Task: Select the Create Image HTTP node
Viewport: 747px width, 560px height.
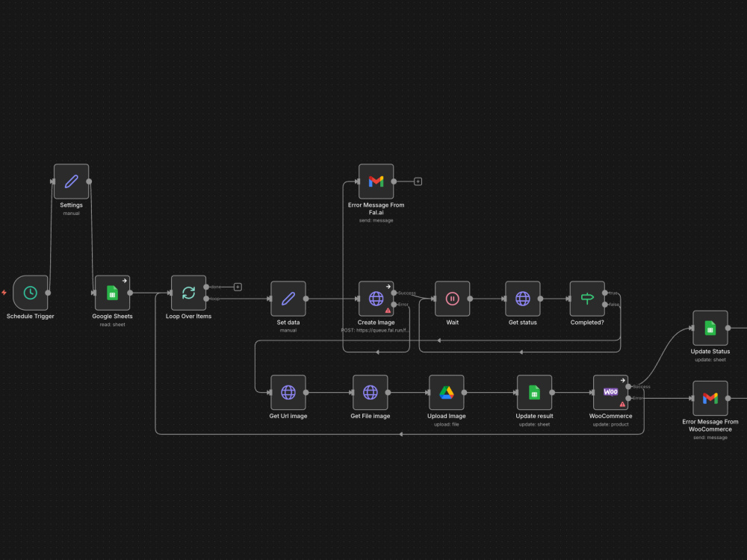Action: [x=376, y=299]
